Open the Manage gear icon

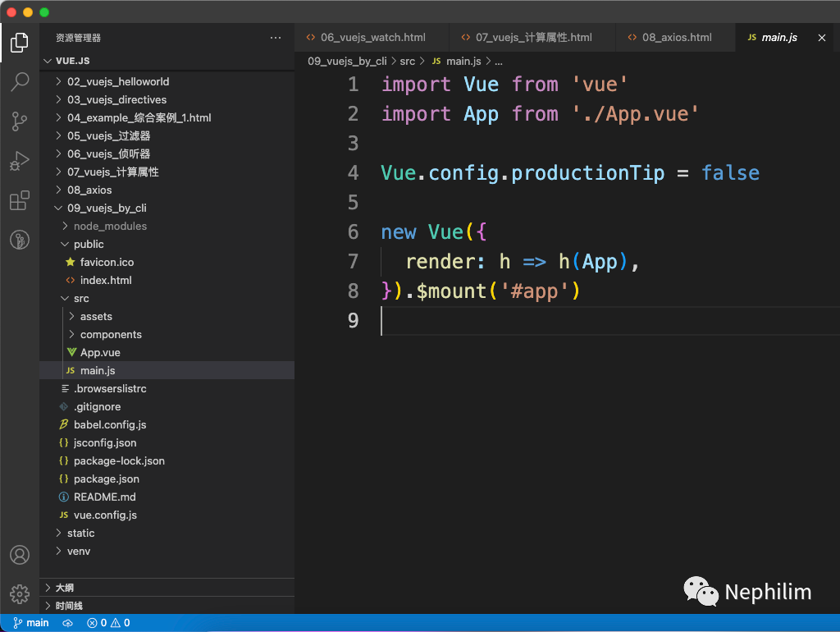tap(20, 594)
